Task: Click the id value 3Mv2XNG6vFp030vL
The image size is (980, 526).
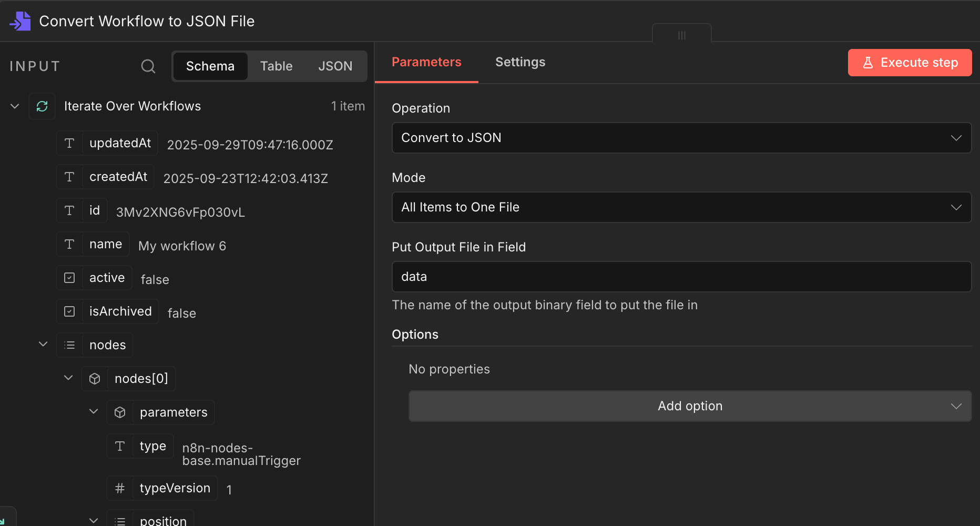Action: pyautogui.click(x=180, y=213)
